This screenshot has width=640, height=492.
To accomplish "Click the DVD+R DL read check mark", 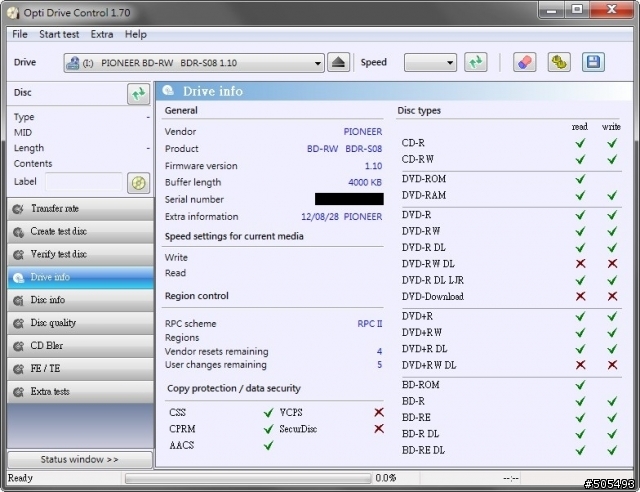I will [580, 349].
